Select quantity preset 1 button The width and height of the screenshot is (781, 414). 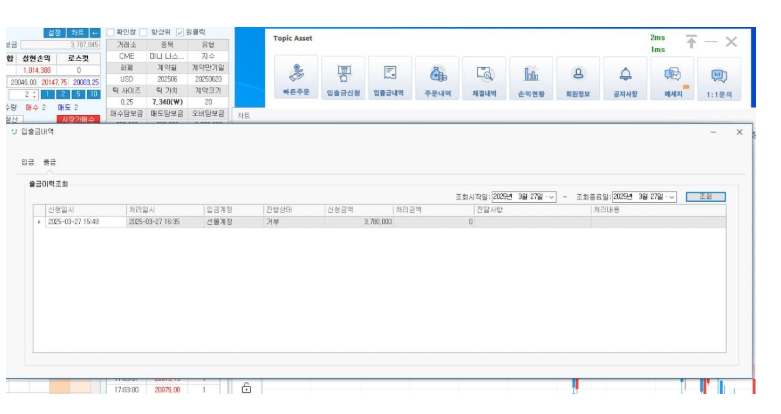click(47, 94)
